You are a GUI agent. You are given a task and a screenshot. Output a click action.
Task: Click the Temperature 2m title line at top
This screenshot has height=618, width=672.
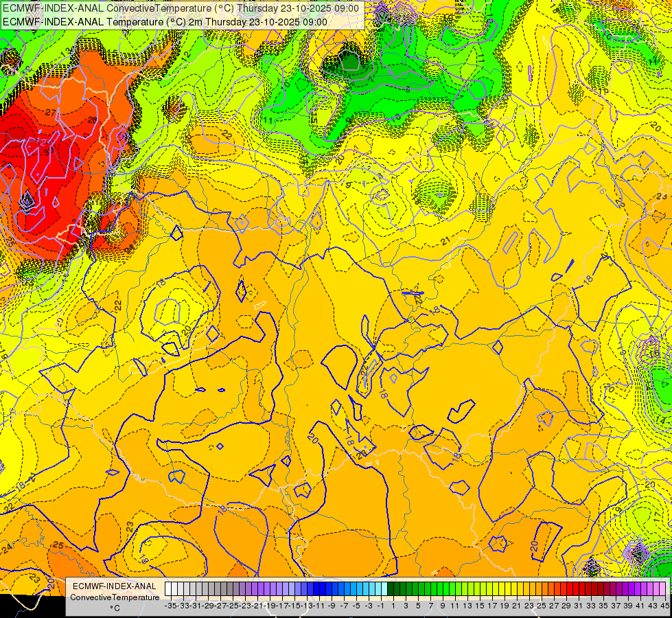(x=165, y=22)
